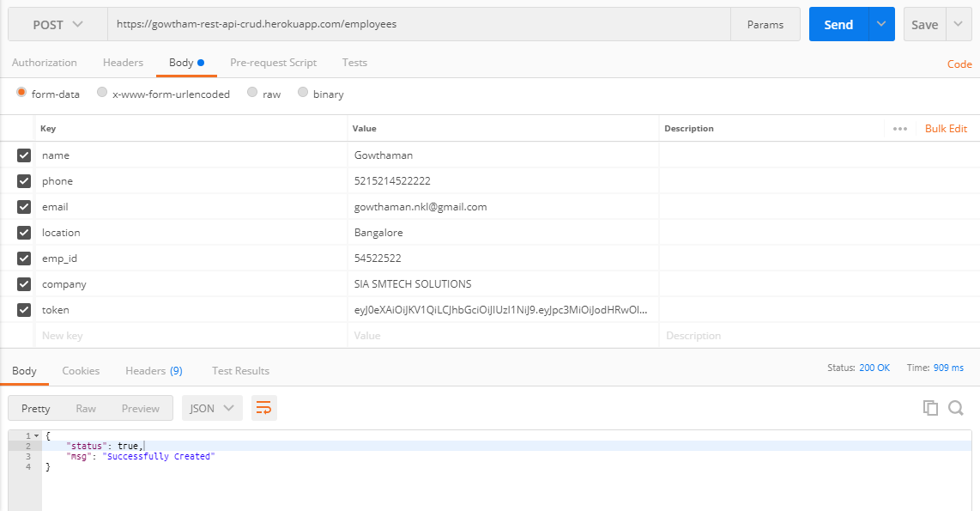
Task: Click the Bulk Edit link
Action: (x=946, y=128)
